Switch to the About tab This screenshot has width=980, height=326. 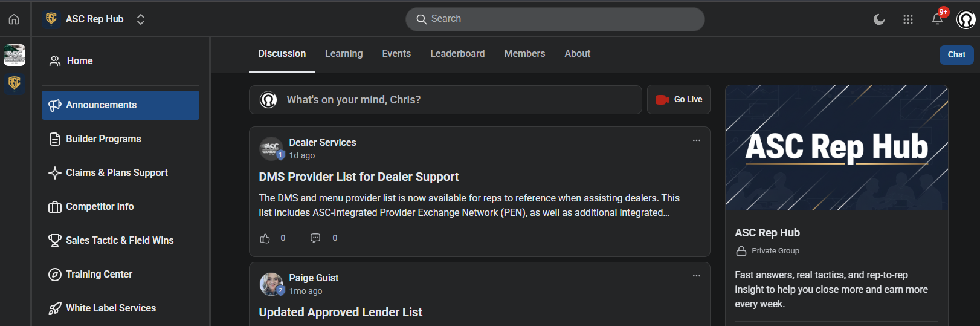click(578, 54)
